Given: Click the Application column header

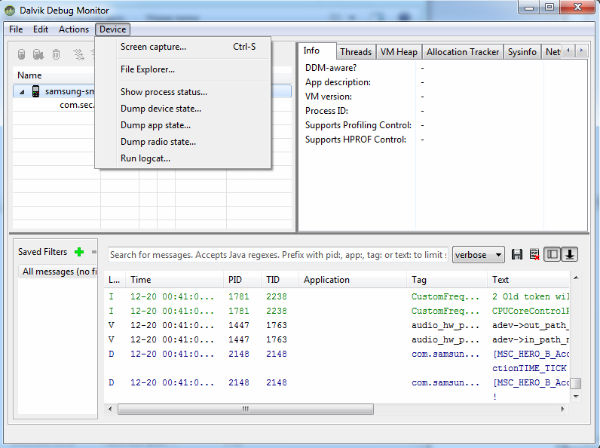Looking at the screenshot, I should point(353,280).
